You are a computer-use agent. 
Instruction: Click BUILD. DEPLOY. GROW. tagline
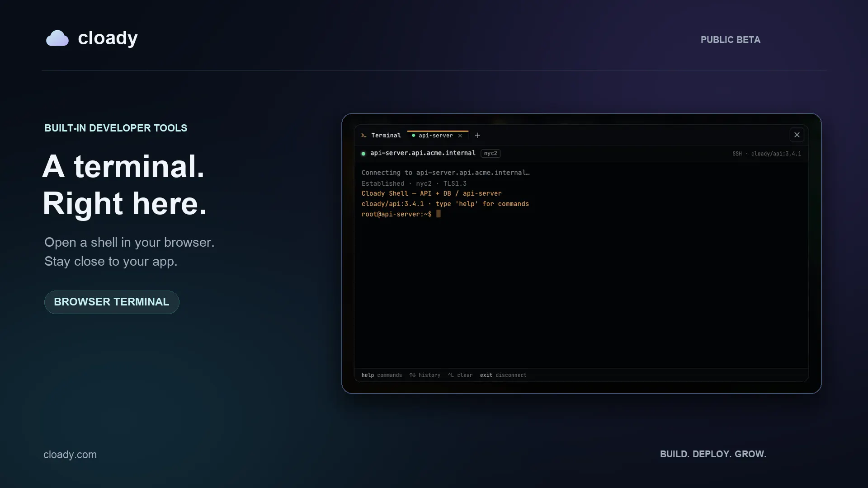click(x=713, y=454)
